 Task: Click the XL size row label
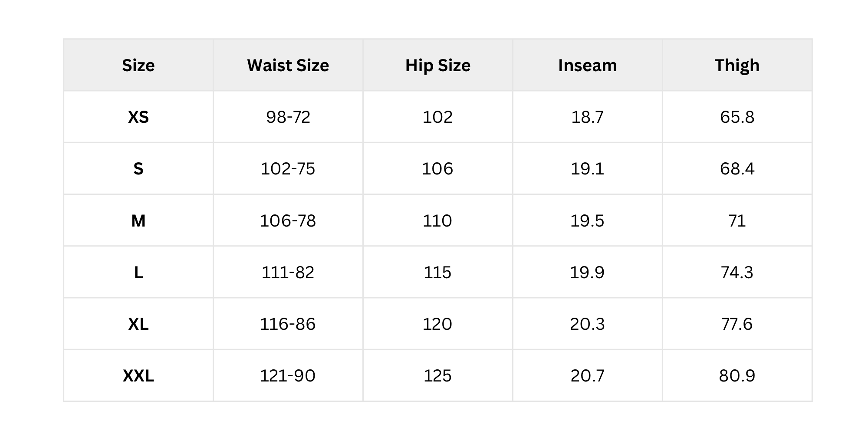pos(138,324)
